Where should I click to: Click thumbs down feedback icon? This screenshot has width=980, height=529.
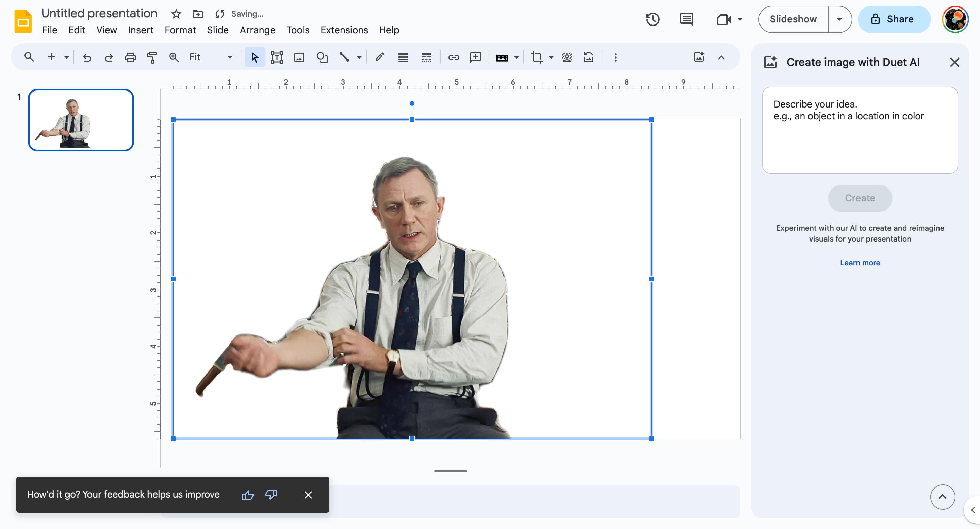[x=271, y=495]
